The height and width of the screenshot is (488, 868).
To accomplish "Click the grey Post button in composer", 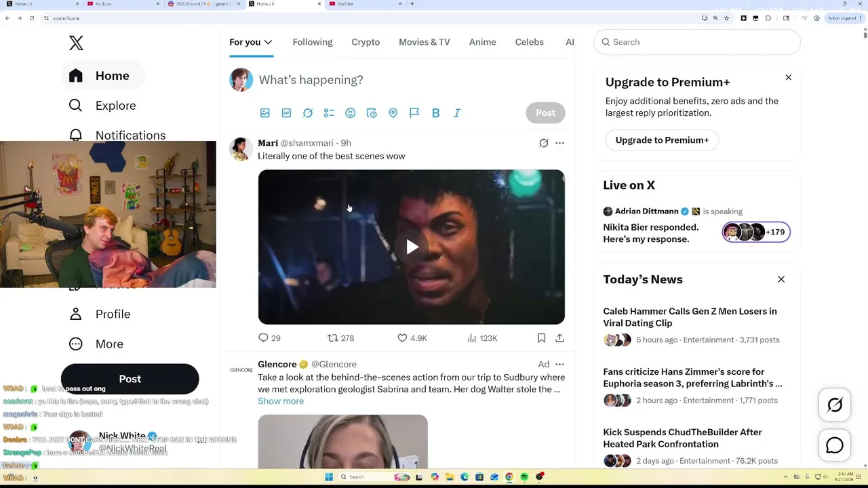I will pyautogui.click(x=545, y=113).
